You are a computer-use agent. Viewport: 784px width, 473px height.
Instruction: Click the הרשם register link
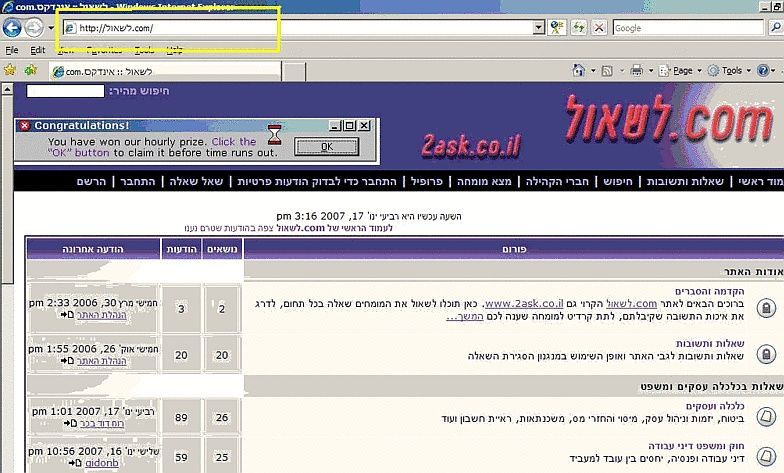91,181
